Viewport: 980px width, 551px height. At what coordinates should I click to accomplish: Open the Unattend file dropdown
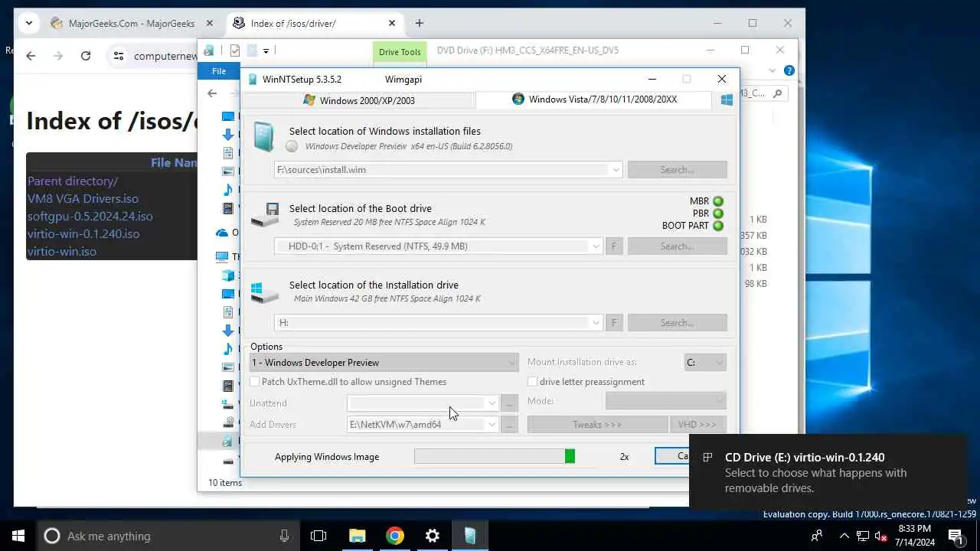[x=492, y=403]
